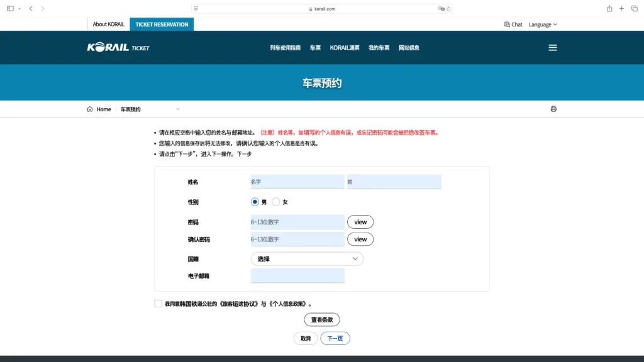Open the translate icon in address bar

441,9
